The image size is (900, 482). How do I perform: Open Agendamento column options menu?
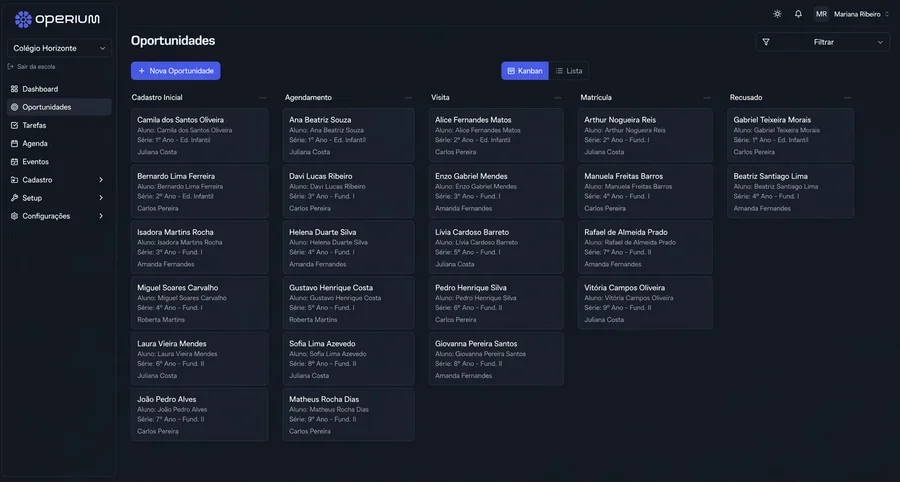click(408, 98)
